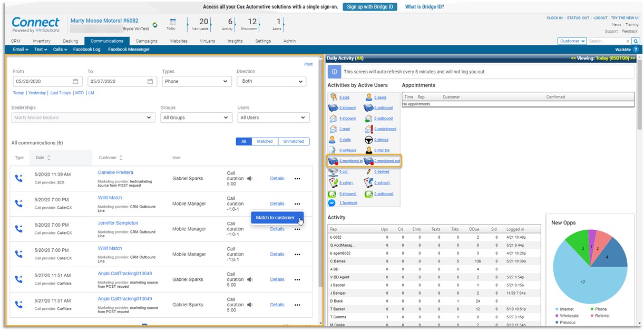This screenshot has height=331, width=644.
Task: Click the phone icon for 8 monitored in
Action: (x=333, y=161)
